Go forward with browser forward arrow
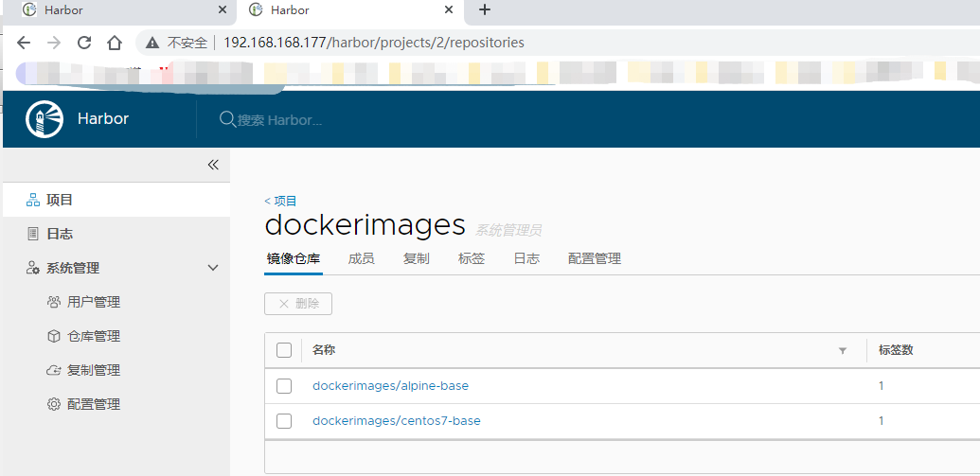Viewport: 980px width, 476px height. coord(54,43)
